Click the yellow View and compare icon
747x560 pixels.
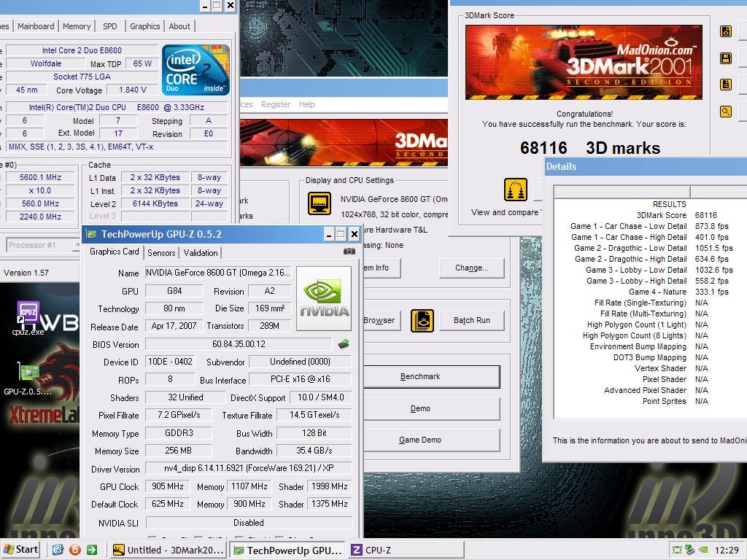[516, 190]
